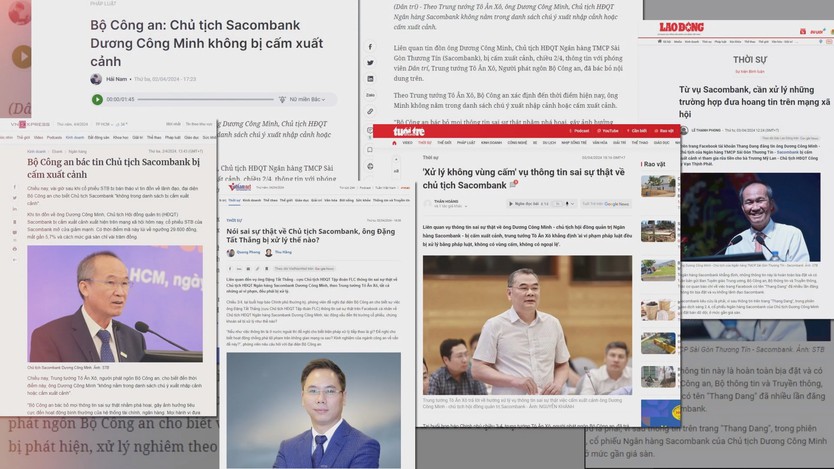Share Dân trí article via Facebook icon

[370, 47]
